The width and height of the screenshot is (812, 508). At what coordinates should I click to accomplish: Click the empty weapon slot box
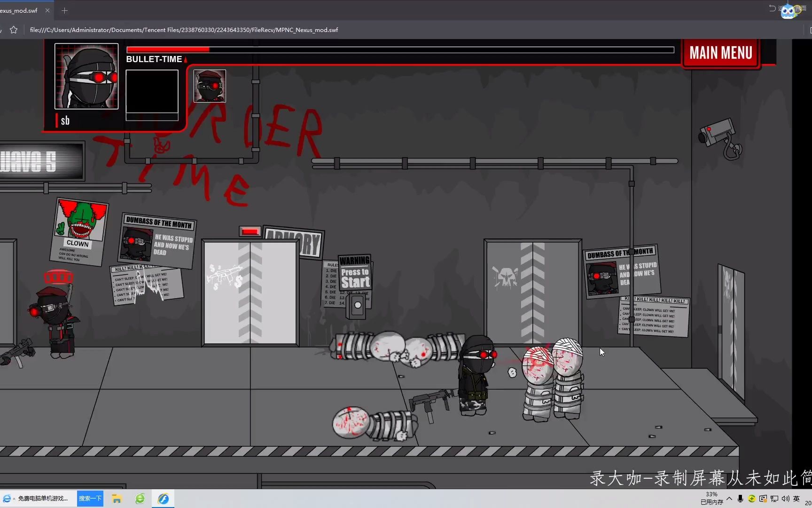tap(152, 95)
